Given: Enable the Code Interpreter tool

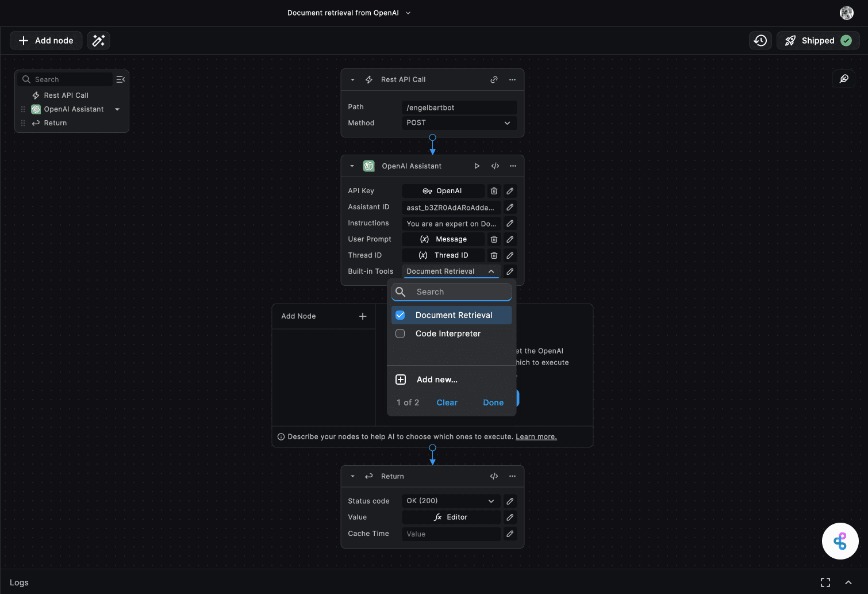Looking at the screenshot, I should tap(400, 334).
